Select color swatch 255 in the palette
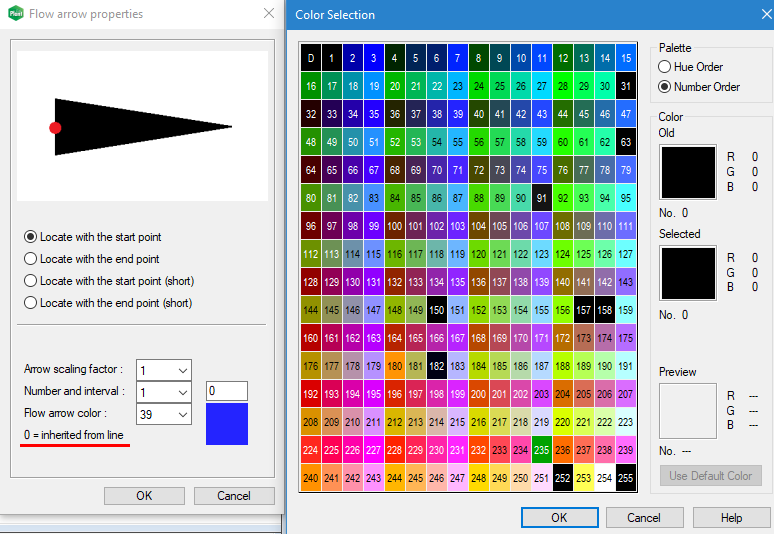Screen dimensions: 774x534 [625, 478]
